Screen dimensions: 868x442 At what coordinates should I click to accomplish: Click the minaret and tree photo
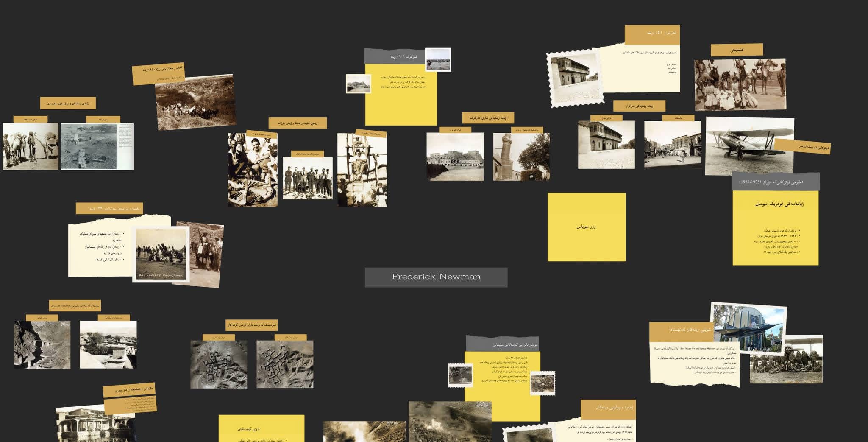click(521, 157)
